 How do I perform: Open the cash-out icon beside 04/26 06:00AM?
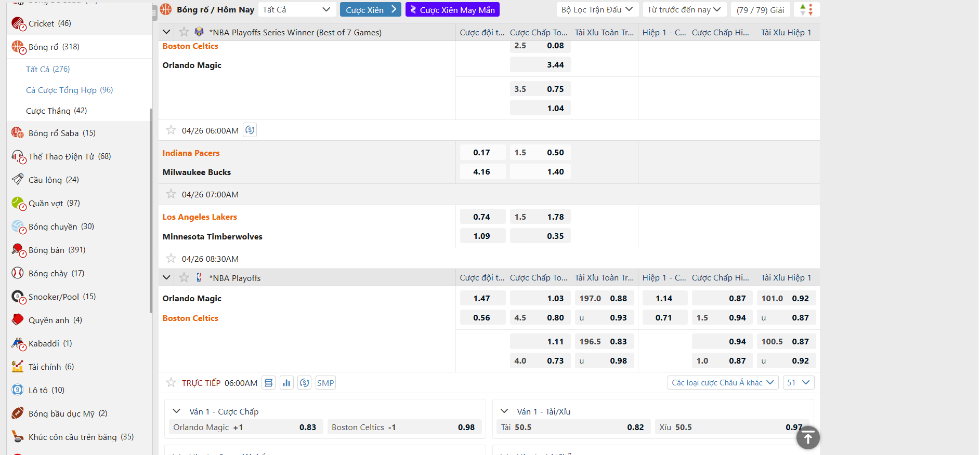pos(250,130)
